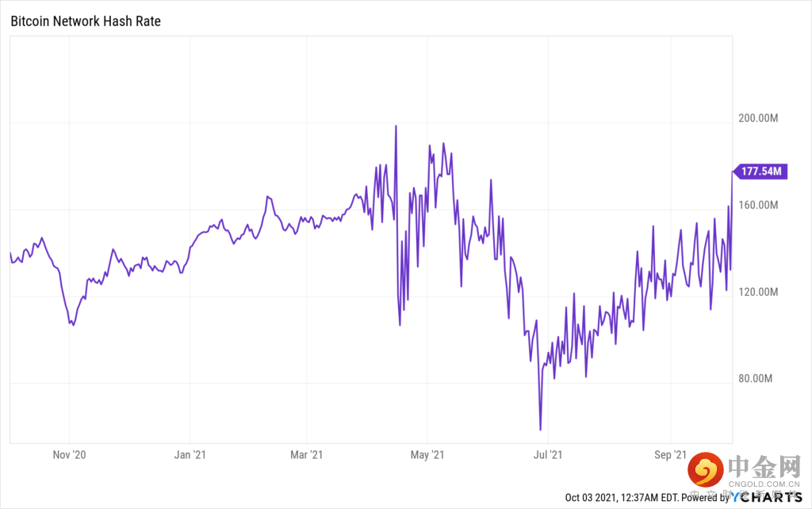812x509 pixels.
Task: Click the Jan '21 x-axis label
Action: pyautogui.click(x=190, y=454)
